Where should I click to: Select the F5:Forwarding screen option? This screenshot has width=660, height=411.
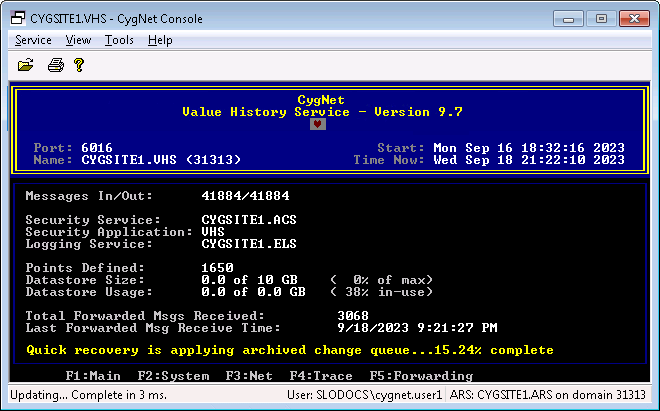pyautogui.click(x=421, y=376)
